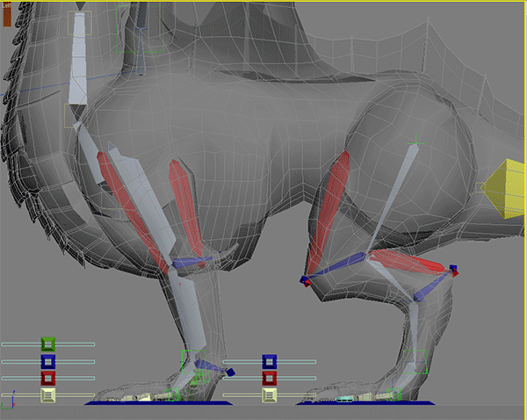The height and width of the screenshot is (420, 527).
Task: Select the small beige box beside the yellow diamond
Action: [x=480, y=188]
